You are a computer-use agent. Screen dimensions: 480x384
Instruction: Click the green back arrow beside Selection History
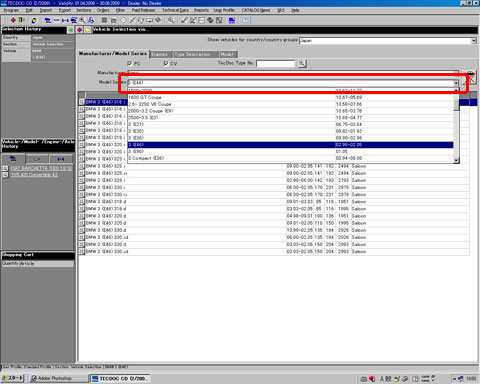coord(71,30)
